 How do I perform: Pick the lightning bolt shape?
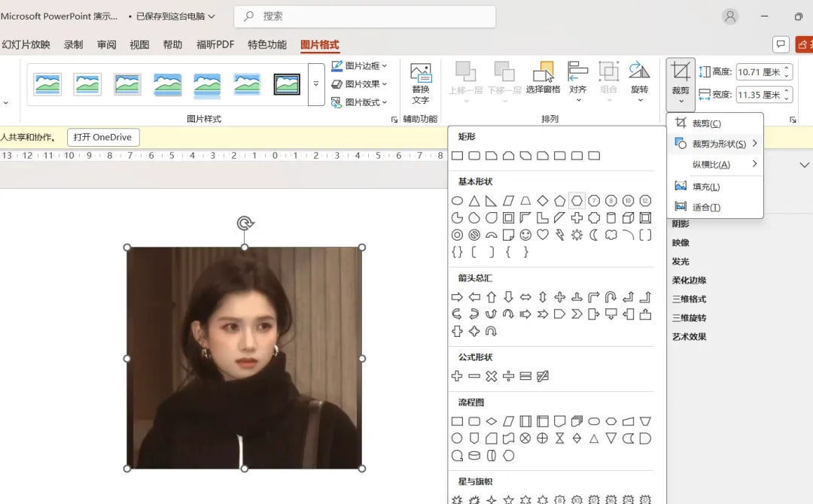[x=559, y=235]
